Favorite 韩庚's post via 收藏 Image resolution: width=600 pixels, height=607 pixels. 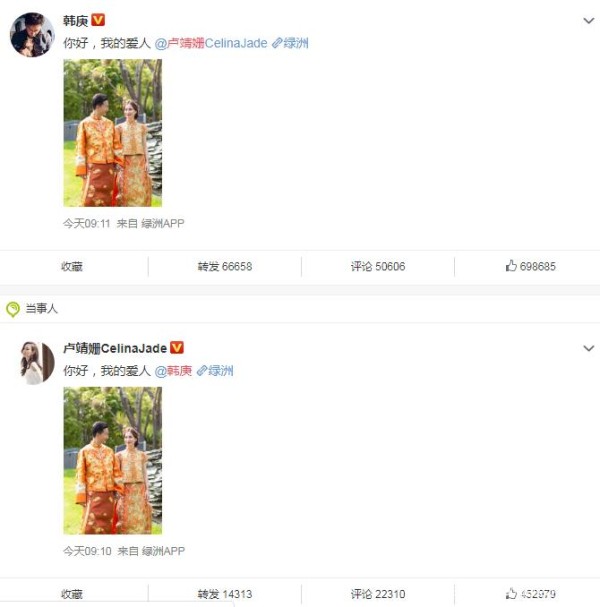[72, 266]
